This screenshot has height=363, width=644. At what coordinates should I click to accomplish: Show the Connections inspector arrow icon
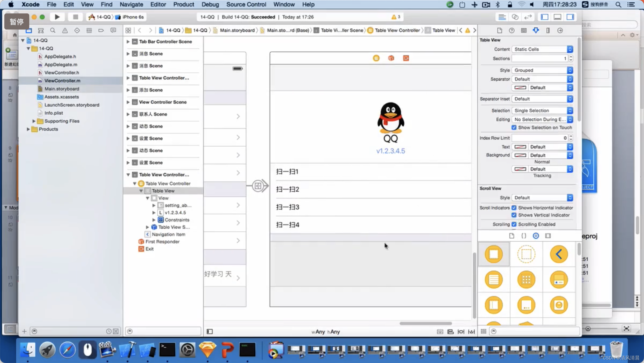point(560,30)
